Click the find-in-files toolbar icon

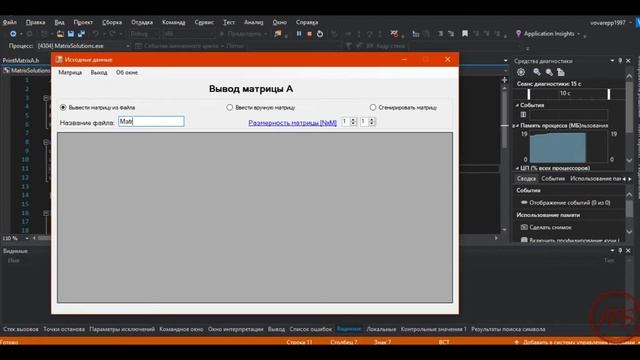[278, 34]
